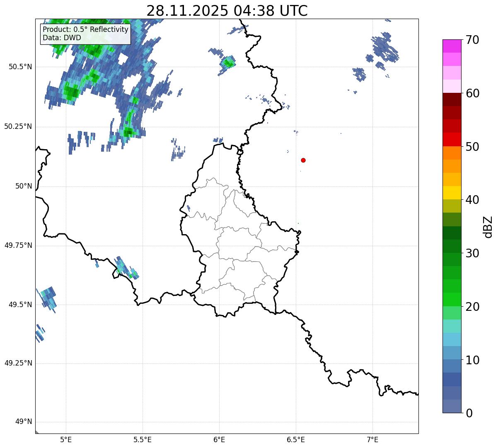498x448 pixels.
Task: Select the dark maroon band just below 60
Action: click(452, 99)
